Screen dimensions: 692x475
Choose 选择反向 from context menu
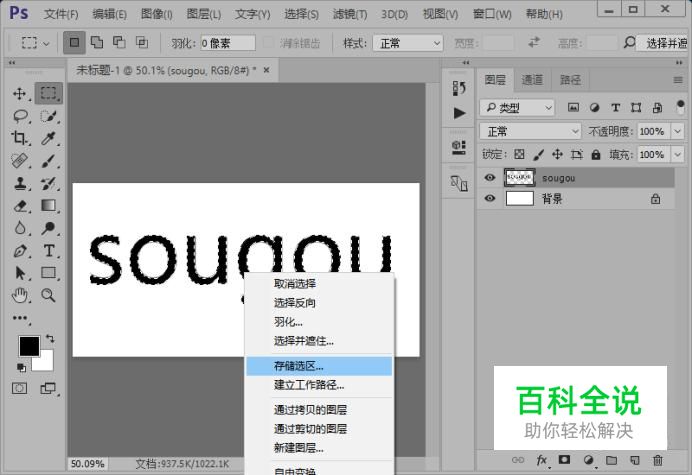[x=319, y=303]
